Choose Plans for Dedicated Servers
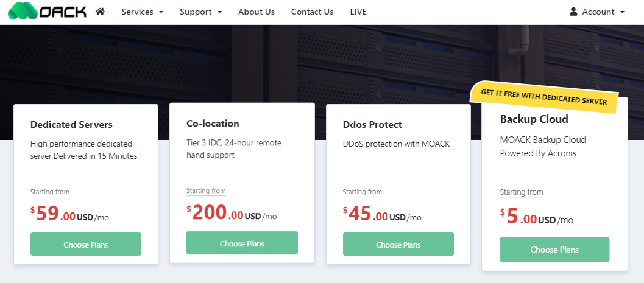The height and width of the screenshot is (283, 644). click(x=86, y=244)
